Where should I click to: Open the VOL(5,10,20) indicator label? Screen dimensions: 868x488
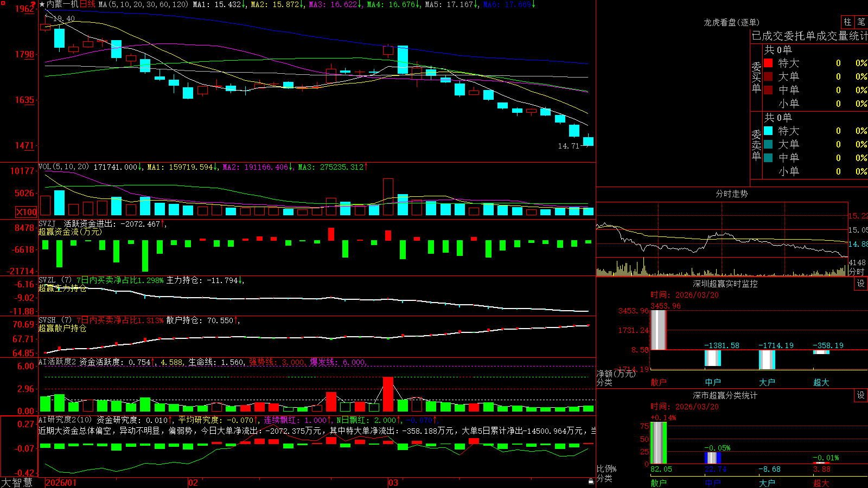63,167
